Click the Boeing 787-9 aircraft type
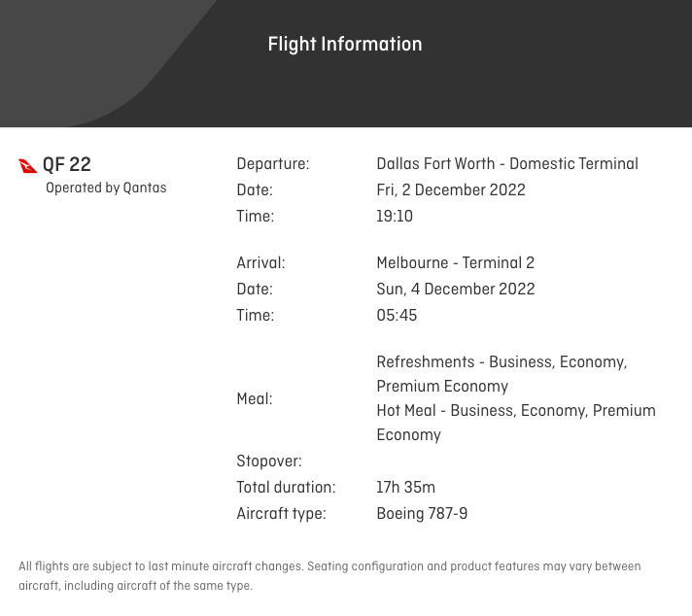The width and height of the screenshot is (692, 616). coord(422,514)
